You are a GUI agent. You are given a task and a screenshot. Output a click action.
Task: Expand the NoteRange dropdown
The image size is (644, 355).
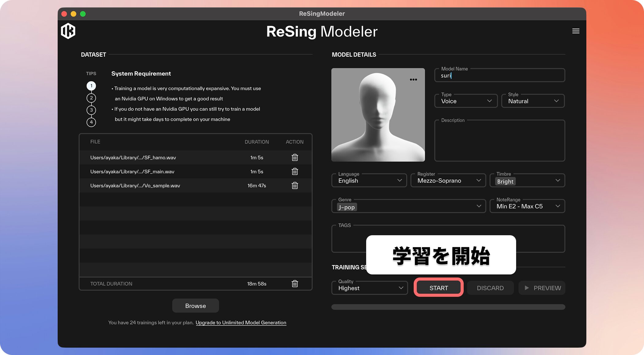click(x=527, y=206)
